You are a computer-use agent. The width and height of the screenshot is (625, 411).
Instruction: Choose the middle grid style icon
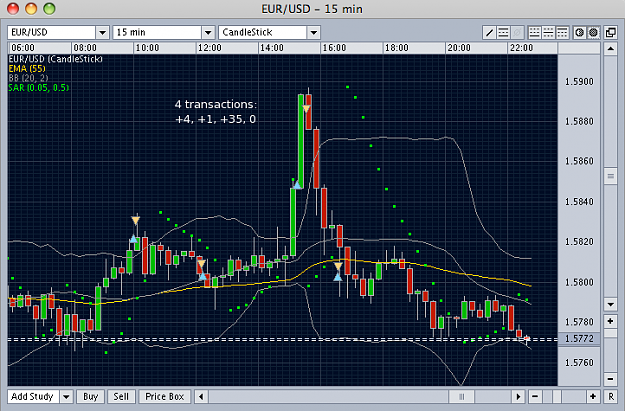[x=548, y=33]
